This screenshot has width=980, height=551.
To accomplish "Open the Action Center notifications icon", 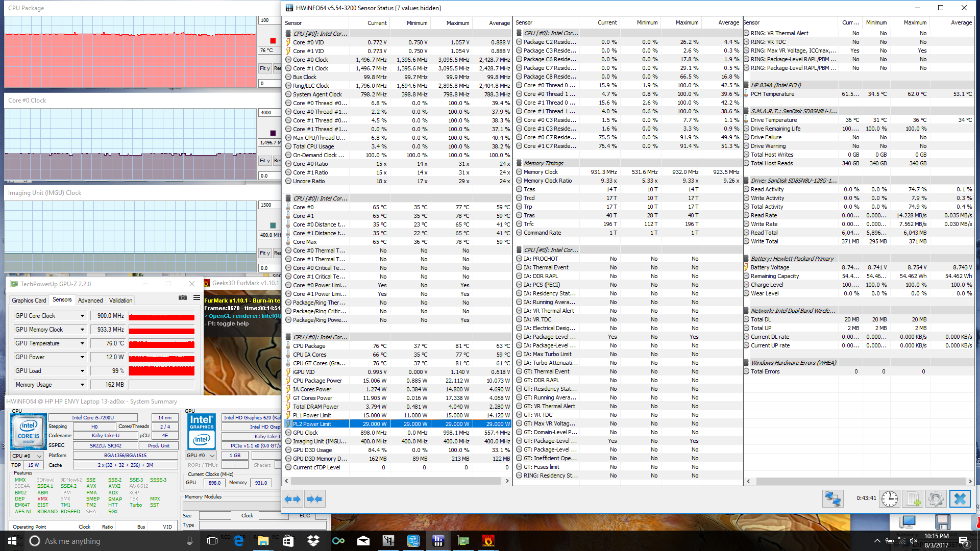I will (964, 541).
